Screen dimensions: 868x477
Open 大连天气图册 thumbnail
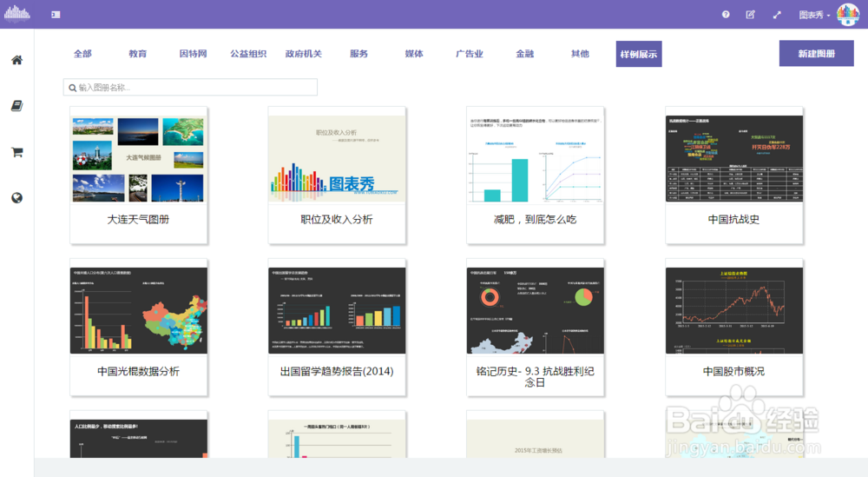(x=138, y=160)
